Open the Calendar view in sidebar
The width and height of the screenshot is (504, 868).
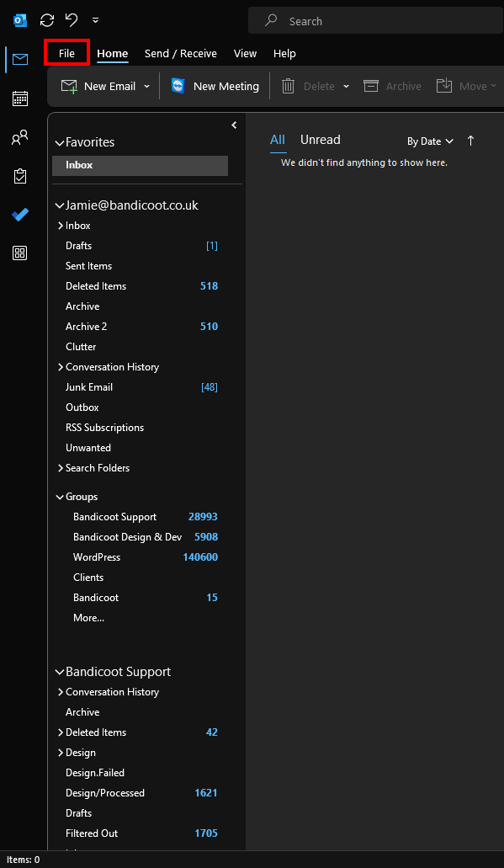coord(20,99)
